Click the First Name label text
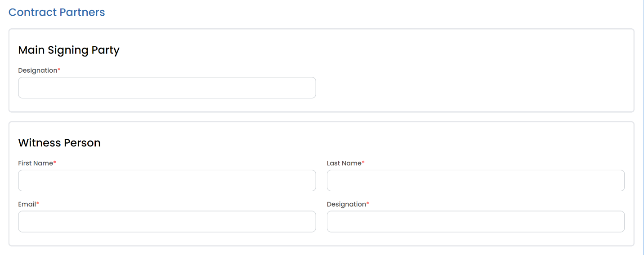The height and width of the screenshot is (255, 644). click(x=36, y=163)
